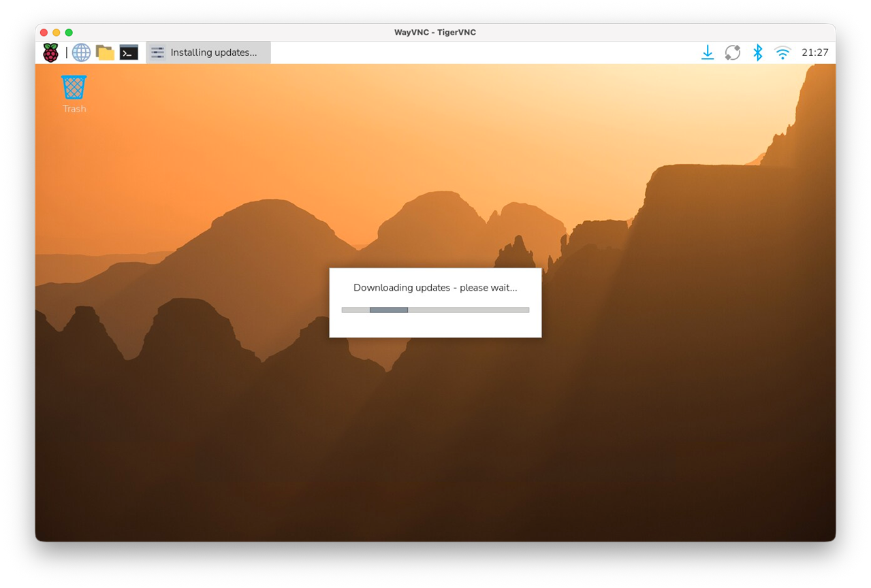Screen dimensions: 871x588
Task: Open the Raspberry Pi main menu
Action: click(50, 52)
